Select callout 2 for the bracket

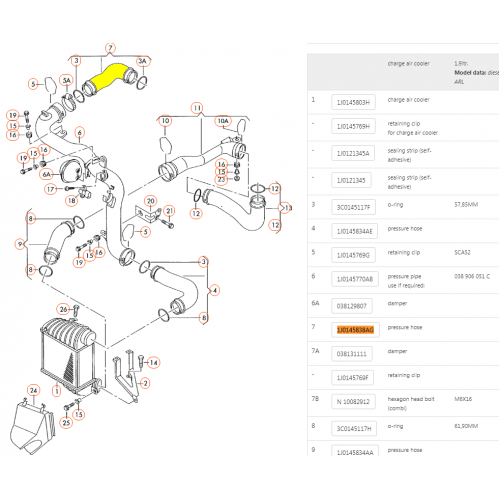(x=145, y=383)
